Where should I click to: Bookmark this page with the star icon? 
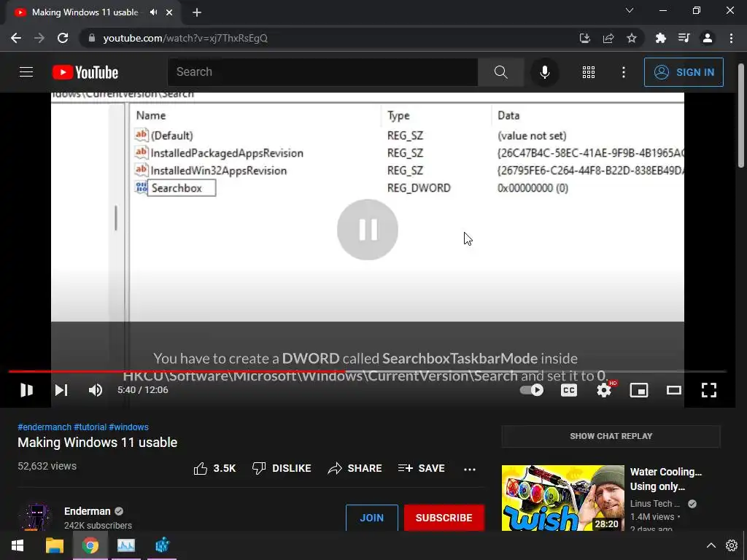click(x=632, y=38)
